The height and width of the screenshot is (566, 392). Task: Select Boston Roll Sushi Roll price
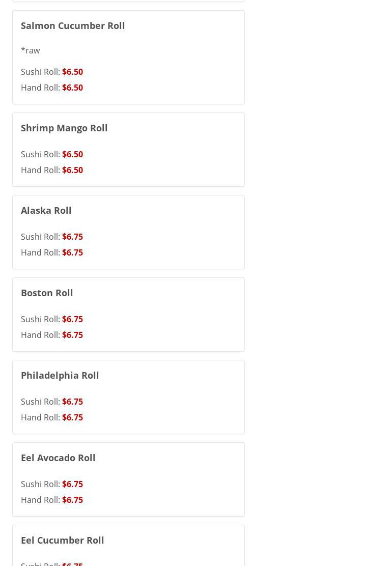pyautogui.click(x=52, y=319)
